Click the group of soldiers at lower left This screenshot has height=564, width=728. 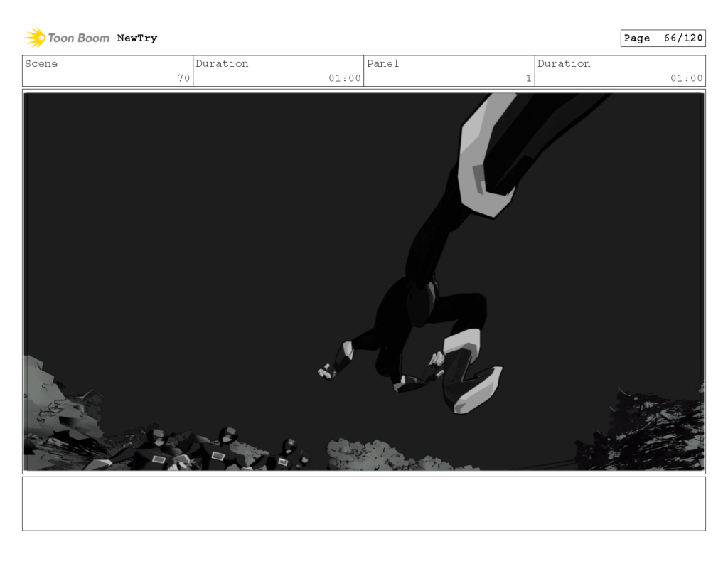tap(199, 448)
